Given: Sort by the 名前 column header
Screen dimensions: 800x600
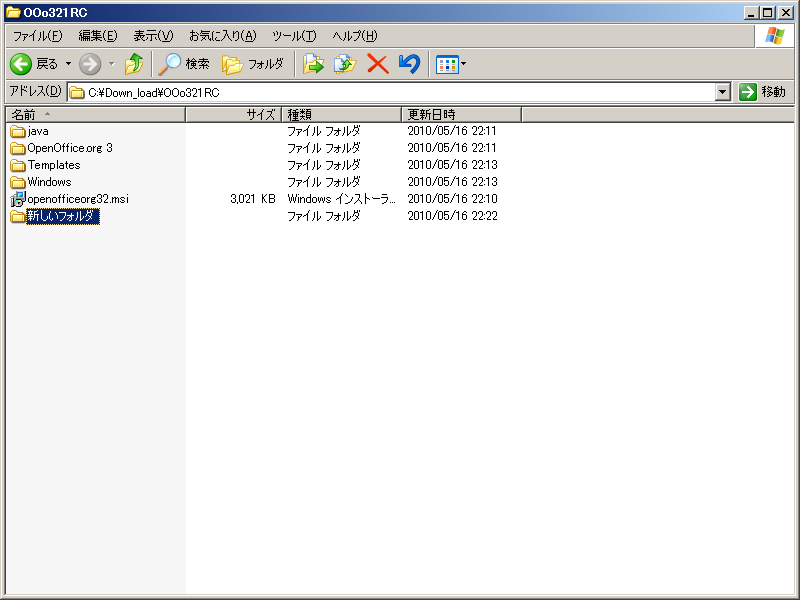Looking at the screenshot, I should click(95, 114).
